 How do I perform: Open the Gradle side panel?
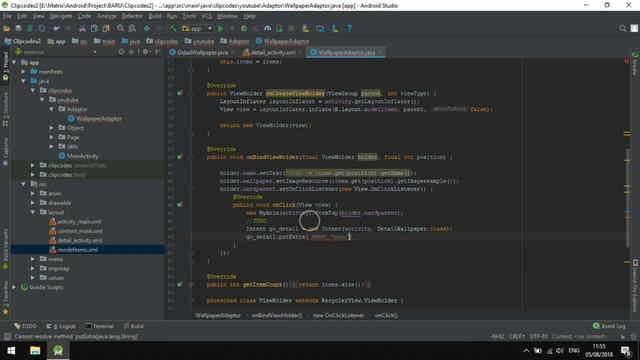(635, 63)
